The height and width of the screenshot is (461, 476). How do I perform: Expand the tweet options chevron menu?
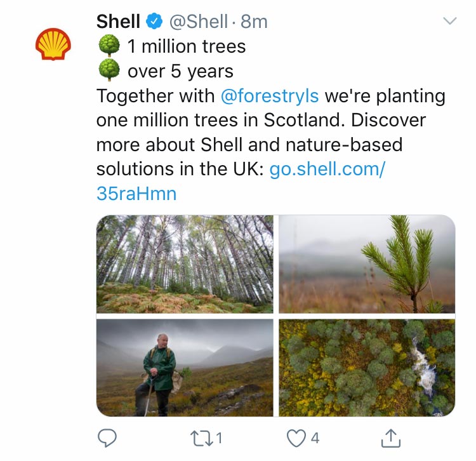(449, 21)
